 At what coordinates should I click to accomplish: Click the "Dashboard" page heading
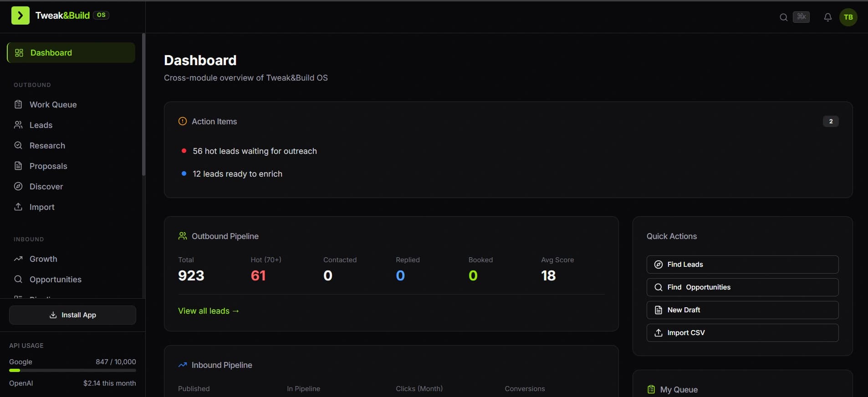[200, 60]
